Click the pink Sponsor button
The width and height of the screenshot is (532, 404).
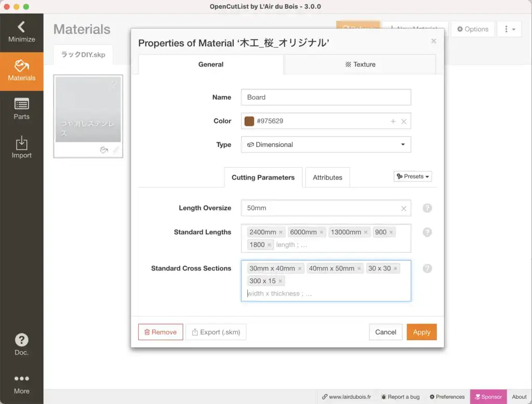488,397
